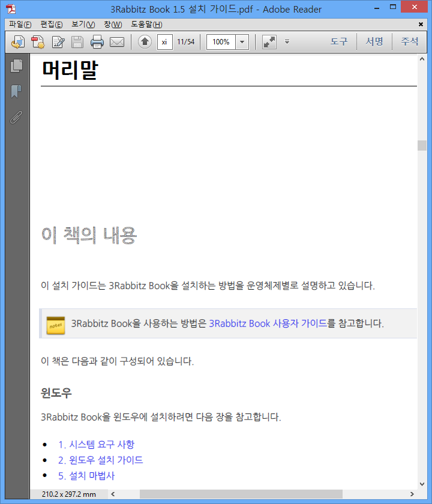The image size is (432, 504).
Task: Click the page size 210.2 x 297.2 mm text
Action: (x=69, y=494)
